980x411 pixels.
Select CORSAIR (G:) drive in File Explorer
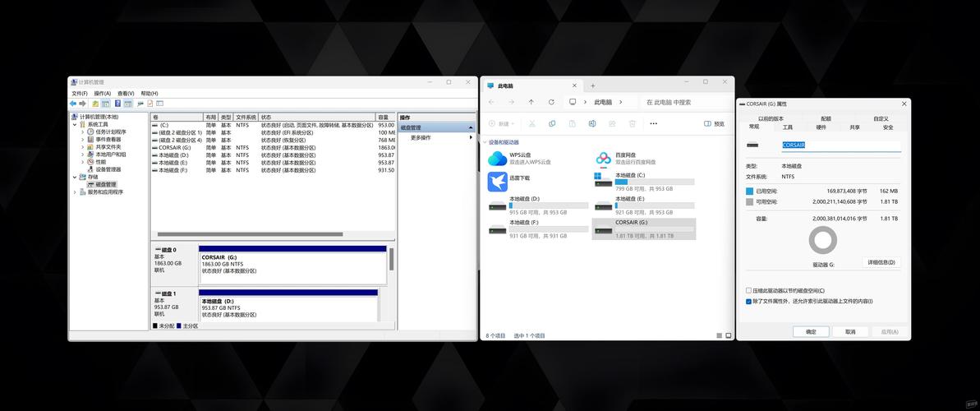644,229
